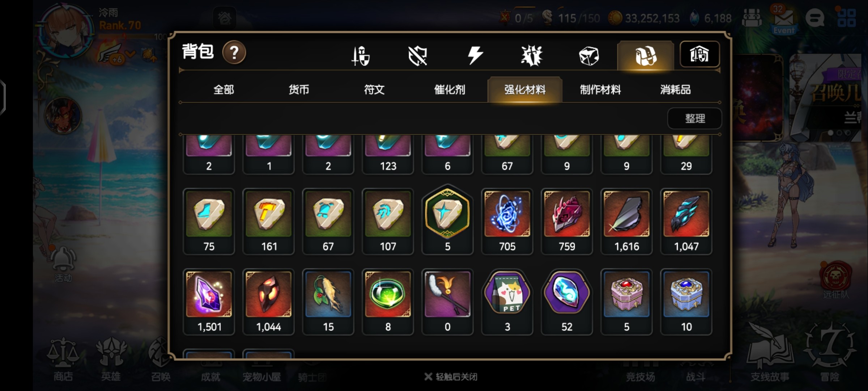
Task: Select the PET food bag item
Action: (x=507, y=302)
